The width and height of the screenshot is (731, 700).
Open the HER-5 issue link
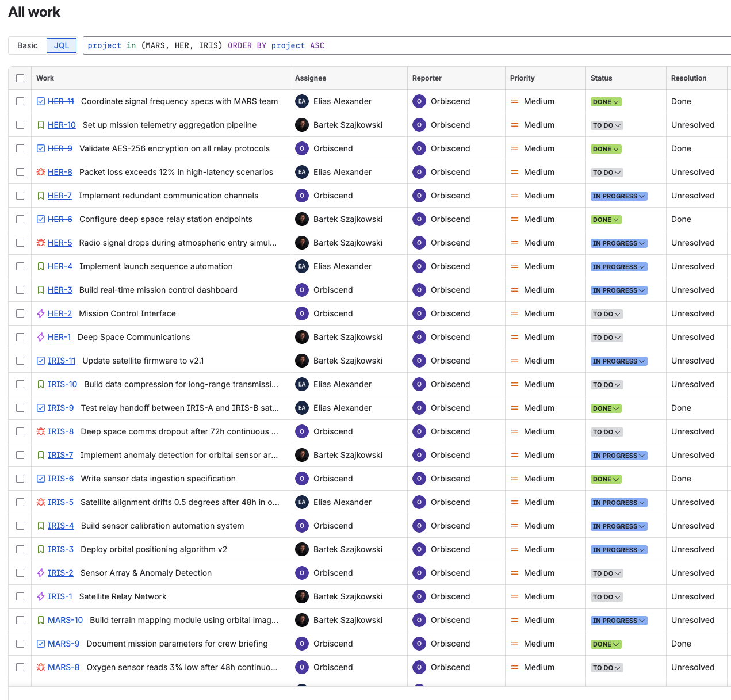point(60,243)
